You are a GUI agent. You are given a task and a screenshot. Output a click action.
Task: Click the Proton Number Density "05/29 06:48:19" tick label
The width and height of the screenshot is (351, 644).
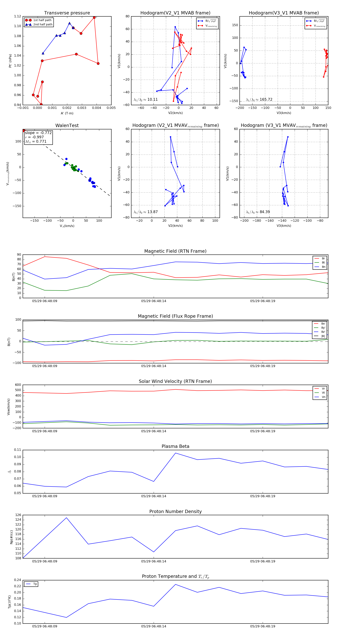(262, 561)
